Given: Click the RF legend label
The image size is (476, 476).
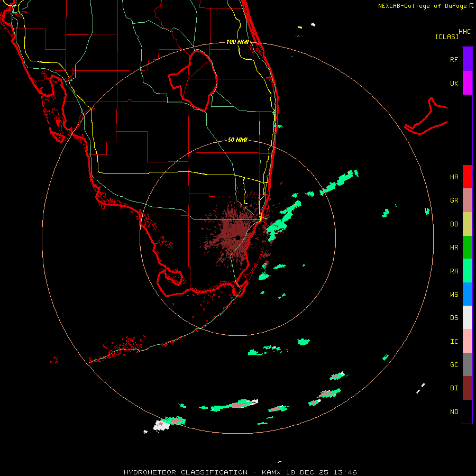Looking at the screenshot, I should [454, 59].
